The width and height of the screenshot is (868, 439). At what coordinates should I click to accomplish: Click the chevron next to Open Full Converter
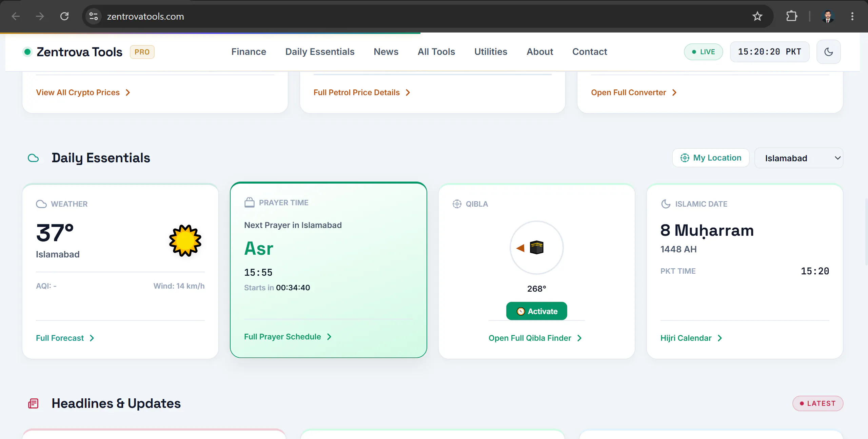(674, 92)
